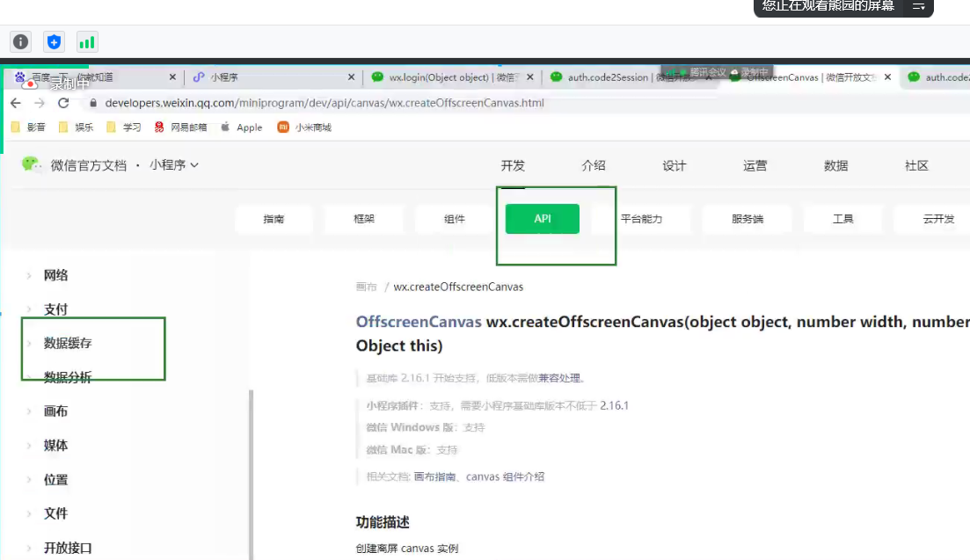Open the blue OffscreenCanvas type link

point(419,322)
